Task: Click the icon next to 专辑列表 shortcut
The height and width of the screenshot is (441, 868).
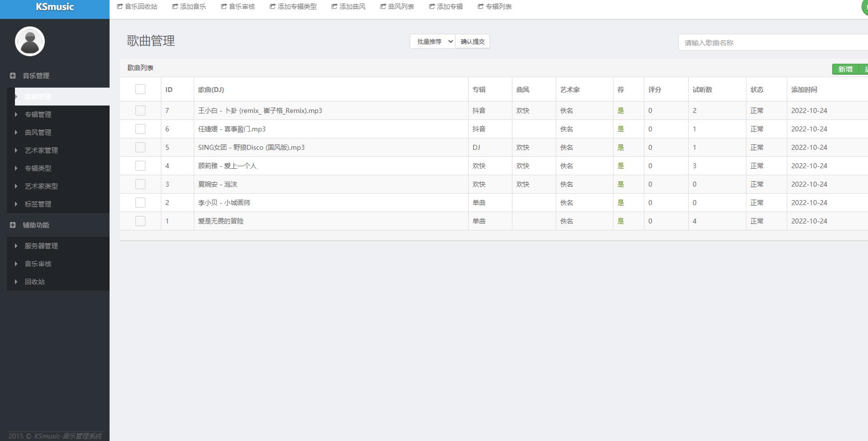Action: click(x=481, y=6)
